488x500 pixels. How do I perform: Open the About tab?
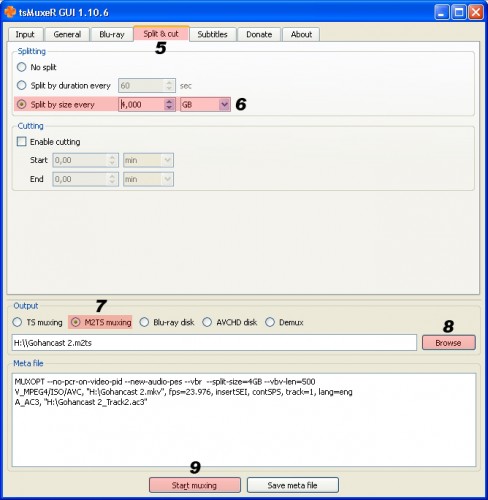[301, 34]
